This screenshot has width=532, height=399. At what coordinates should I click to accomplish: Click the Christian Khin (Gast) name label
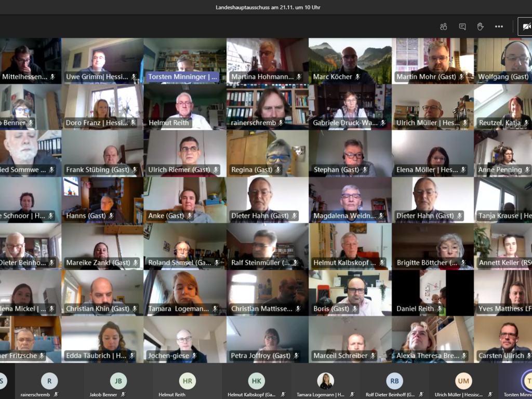tap(98, 309)
